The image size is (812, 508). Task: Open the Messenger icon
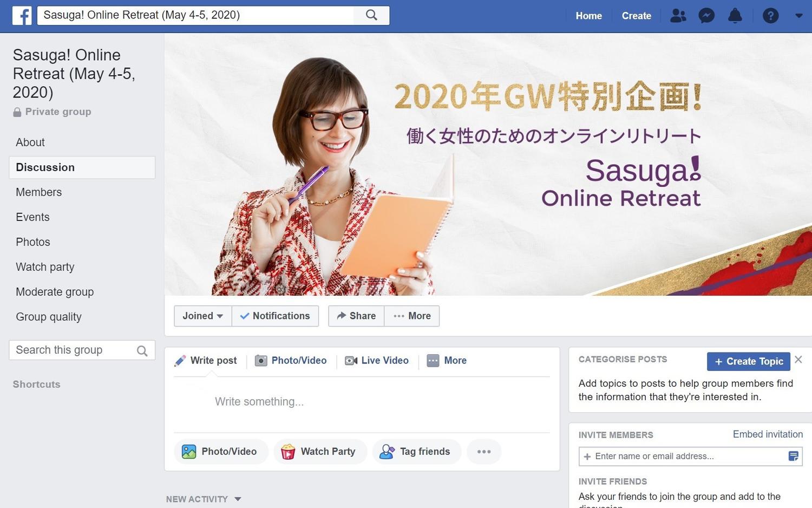click(x=706, y=16)
